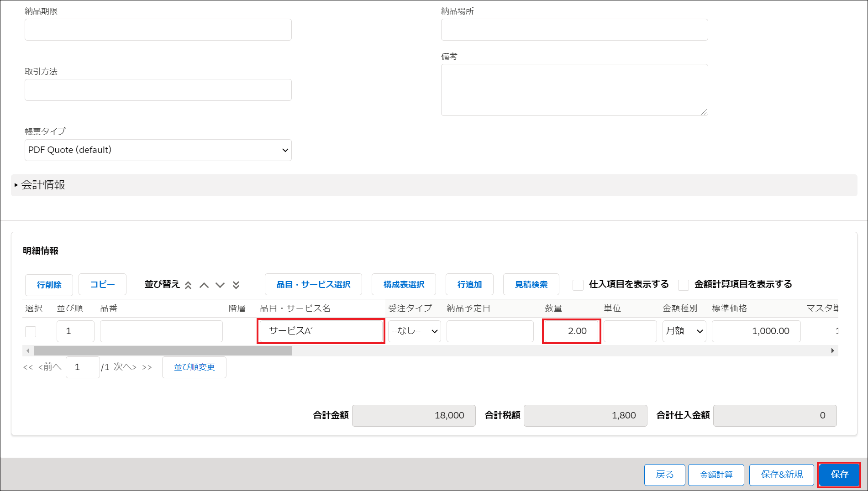The image size is (868, 491).
Task: Click the 品目・サービス選択 button
Action: (313, 285)
